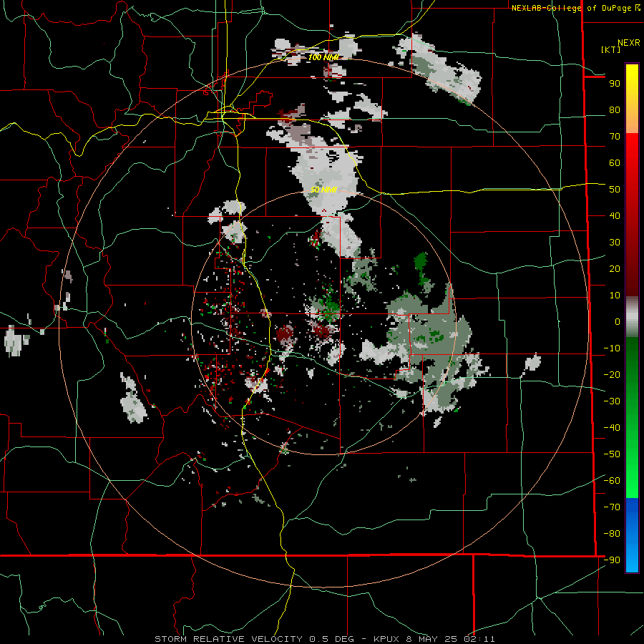This screenshot has height=644, width=644.
Task: Click the 70 value on velocity scale
Action: pyautogui.click(x=615, y=137)
